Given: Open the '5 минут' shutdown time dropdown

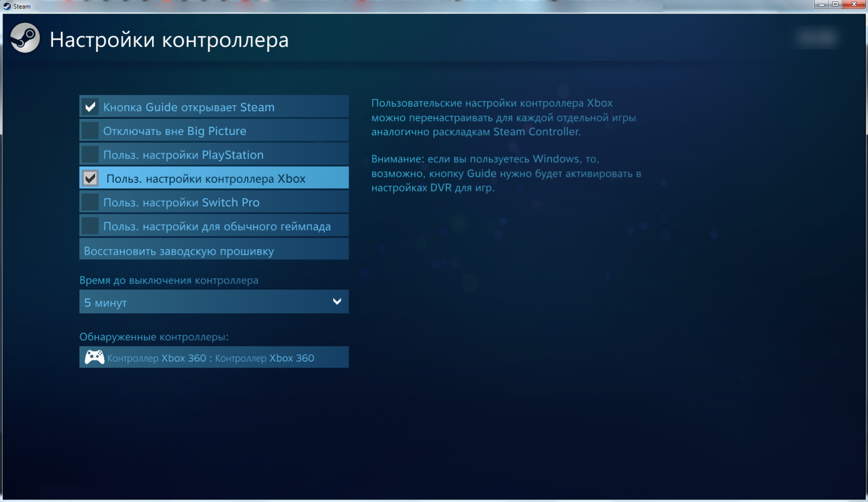Looking at the screenshot, I should 214,302.
